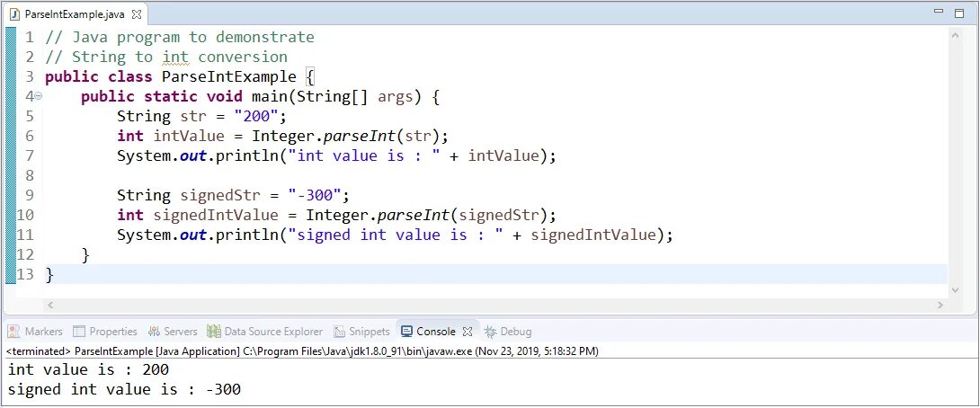Click the underlined word int in comment

175,57
